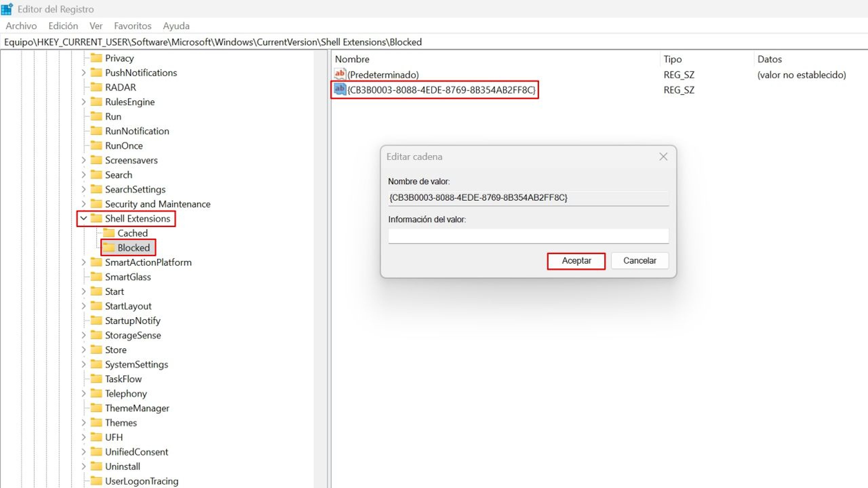Select the Run folder icon
868x488 pixels.
pos(96,116)
